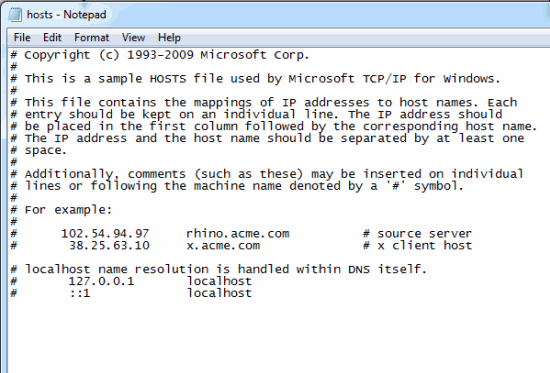Click on rhino.acme.com in the example
This screenshot has width=550, height=373.
coord(238,234)
